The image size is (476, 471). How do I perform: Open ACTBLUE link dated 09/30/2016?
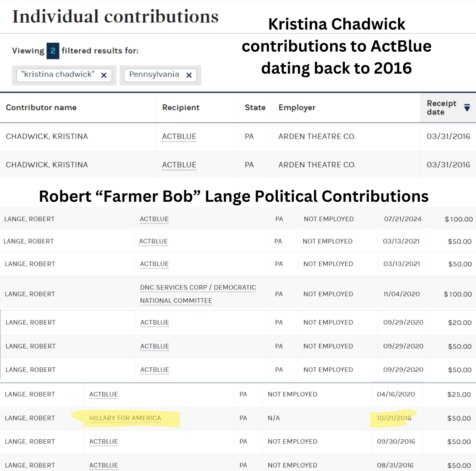point(103,442)
